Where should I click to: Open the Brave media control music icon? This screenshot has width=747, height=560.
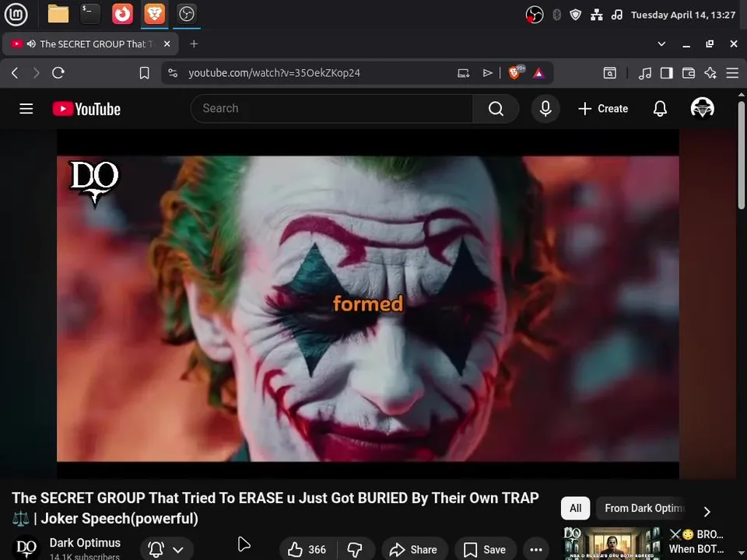(644, 73)
